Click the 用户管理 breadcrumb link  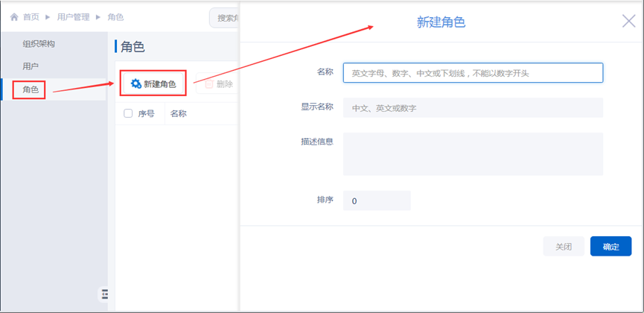click(72, 17)
